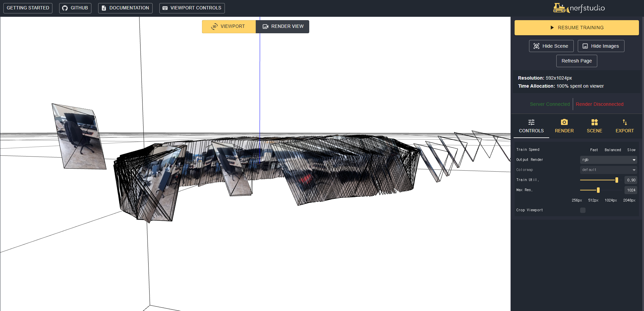
Task: Open the Scene panel icon
Action: point(594,122)
